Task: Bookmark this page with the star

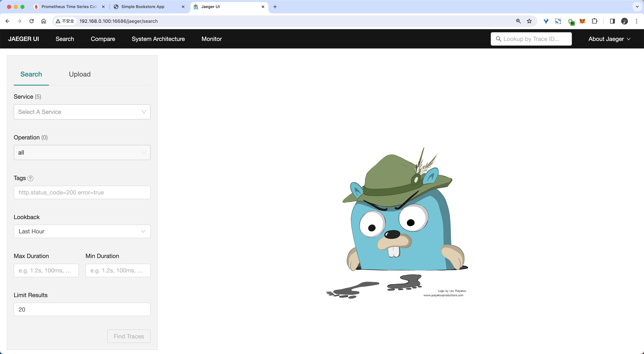Action: [529, 21]
